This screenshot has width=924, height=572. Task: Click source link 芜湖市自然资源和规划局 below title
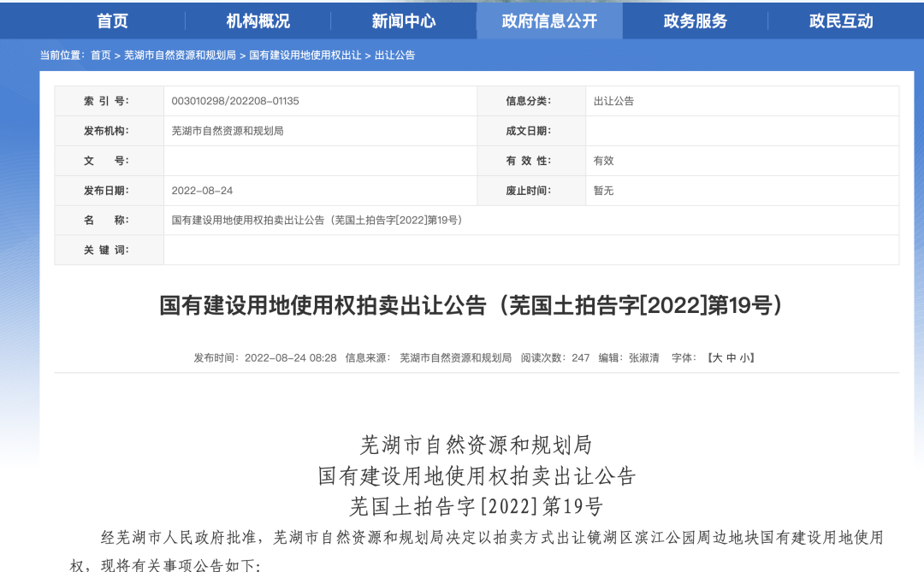click(x=458, y=358)
